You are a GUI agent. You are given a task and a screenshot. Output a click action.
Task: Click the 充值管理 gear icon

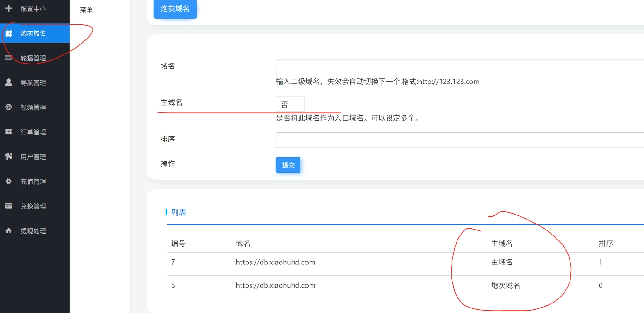click(x=9, y=181)
